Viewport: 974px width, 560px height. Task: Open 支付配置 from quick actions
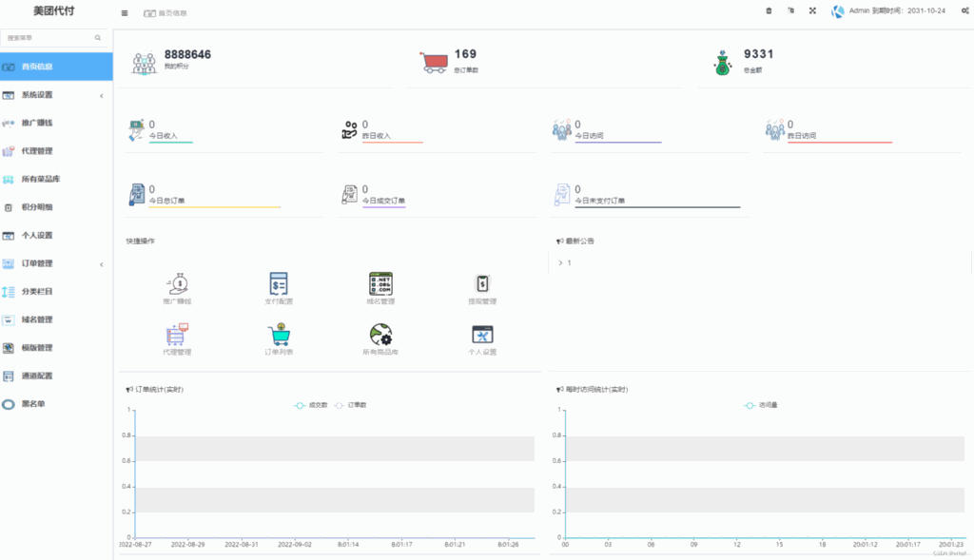pos(279,283)
